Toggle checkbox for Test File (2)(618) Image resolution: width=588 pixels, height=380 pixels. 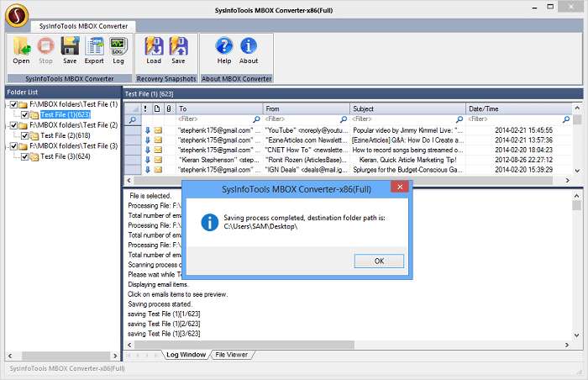pyautogui.click(x=24, y=135)
